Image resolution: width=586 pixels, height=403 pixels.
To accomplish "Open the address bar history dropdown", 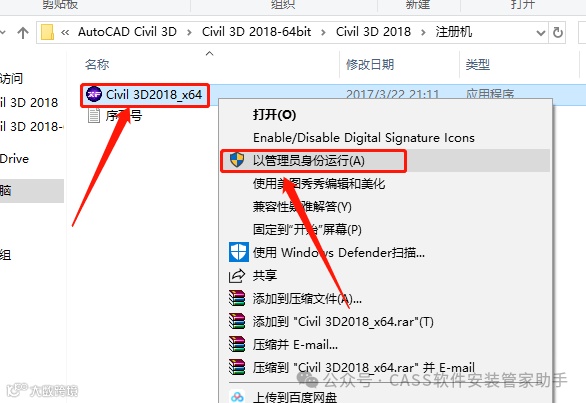I will coord(540,33).
